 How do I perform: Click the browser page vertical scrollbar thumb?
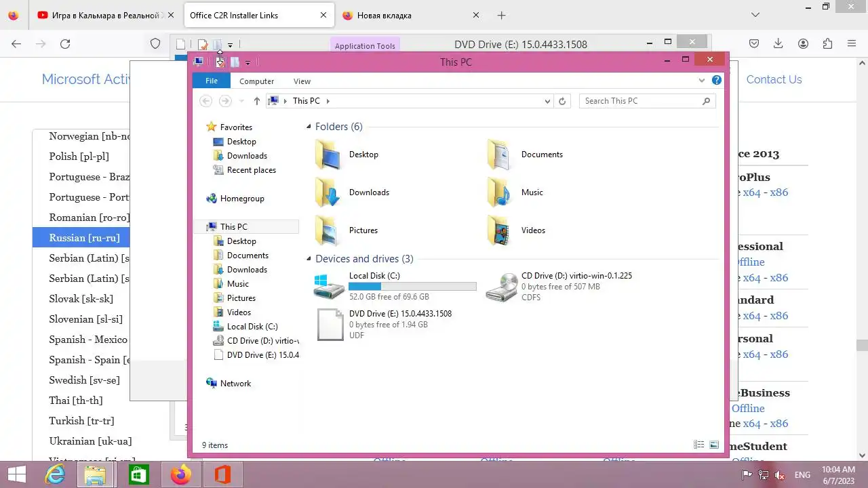click(862, 345)
